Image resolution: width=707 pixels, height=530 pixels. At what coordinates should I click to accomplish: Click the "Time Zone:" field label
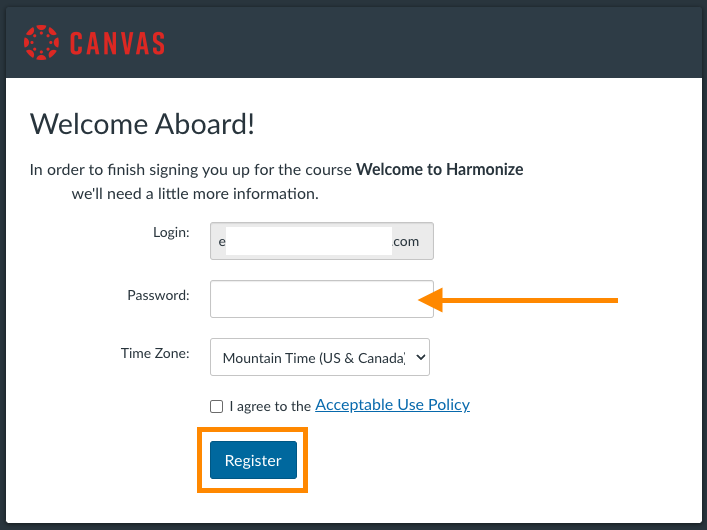(x=155, y=352)
